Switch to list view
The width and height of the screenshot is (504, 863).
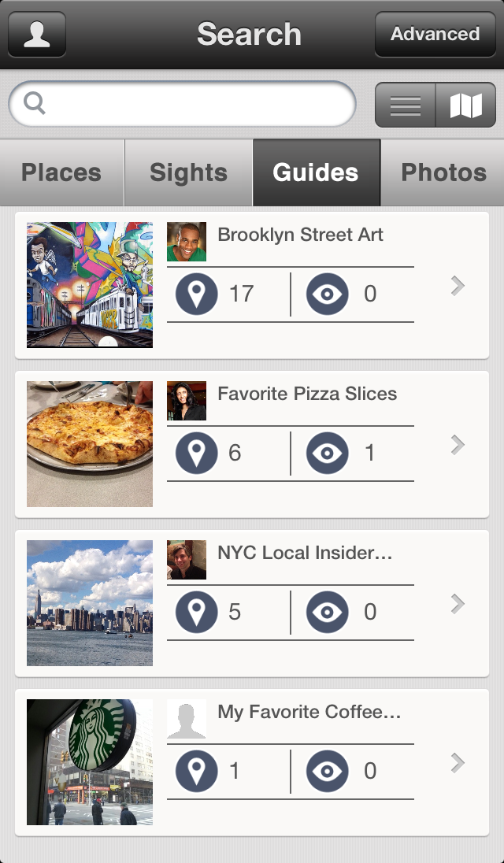tap(406, 105)
